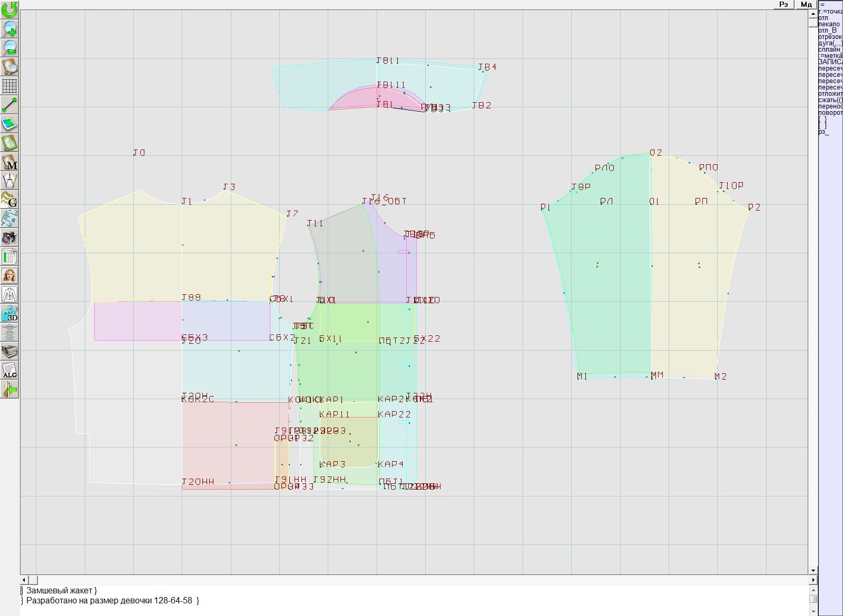
Task: Select 'отрезок' in the command list
Action: click(830, 37)
